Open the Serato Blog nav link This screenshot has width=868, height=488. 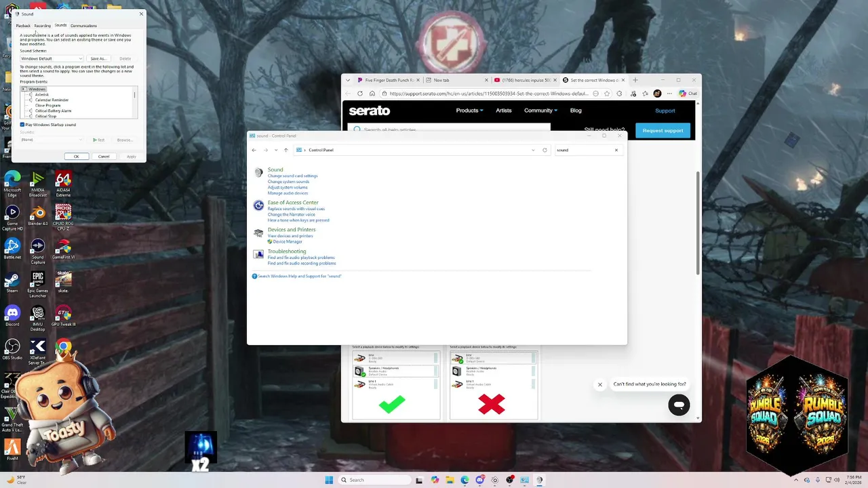pos(576,110)
